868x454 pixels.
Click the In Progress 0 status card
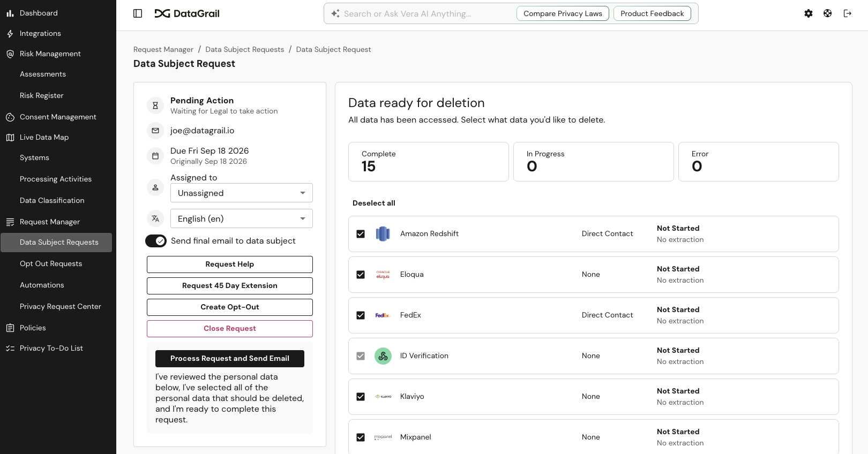tap(594, 162)
